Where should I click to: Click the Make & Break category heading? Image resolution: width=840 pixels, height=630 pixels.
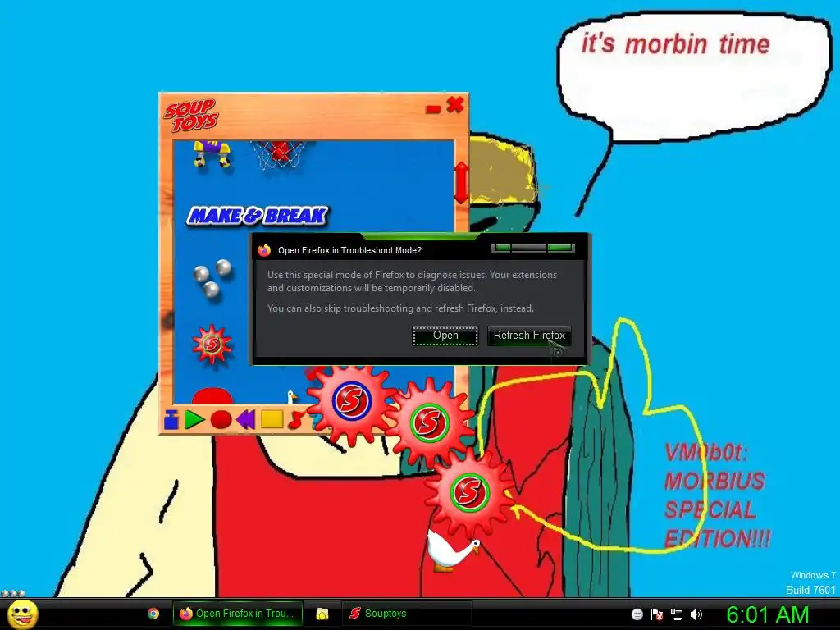click(x=257, y=216)
